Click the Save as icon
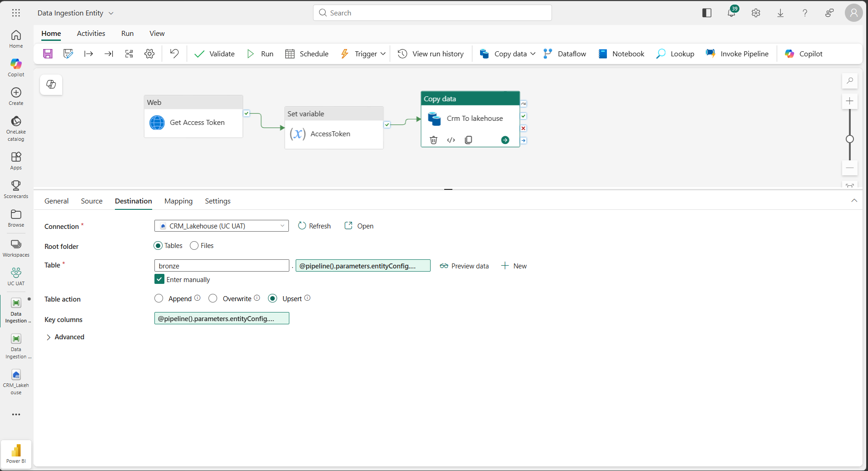868x471 pixels. click(x=68, y=54)
